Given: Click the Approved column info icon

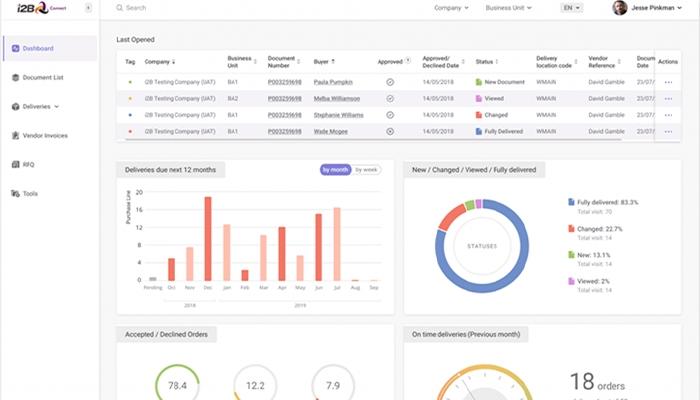Looking at the screenshot, I should pyautogui.click(x=408, y=61).
